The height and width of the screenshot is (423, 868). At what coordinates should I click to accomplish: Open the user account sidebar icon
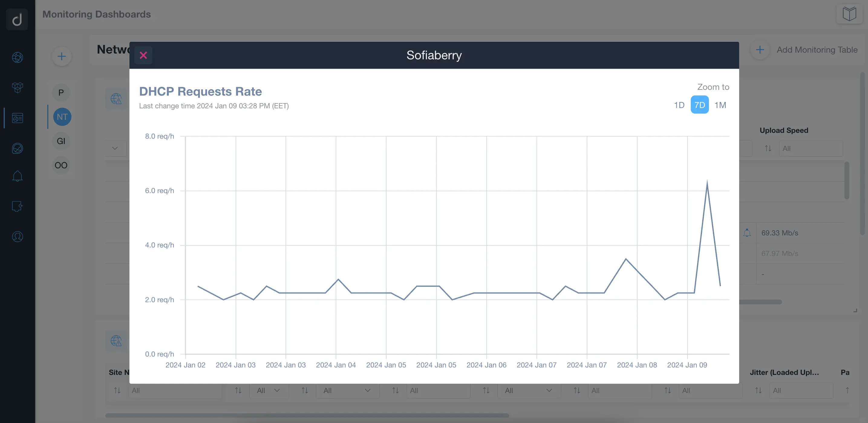point(18,237)
